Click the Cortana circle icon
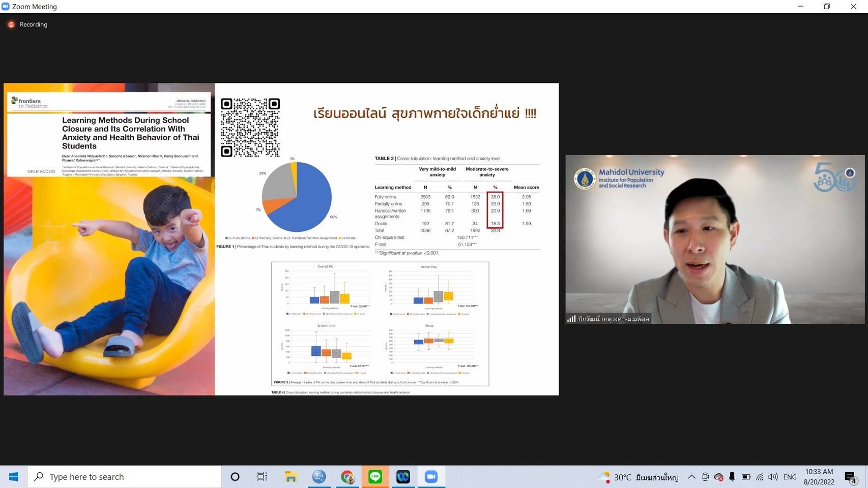Viewport: 868px width, 488px height. tap(235, 477)
